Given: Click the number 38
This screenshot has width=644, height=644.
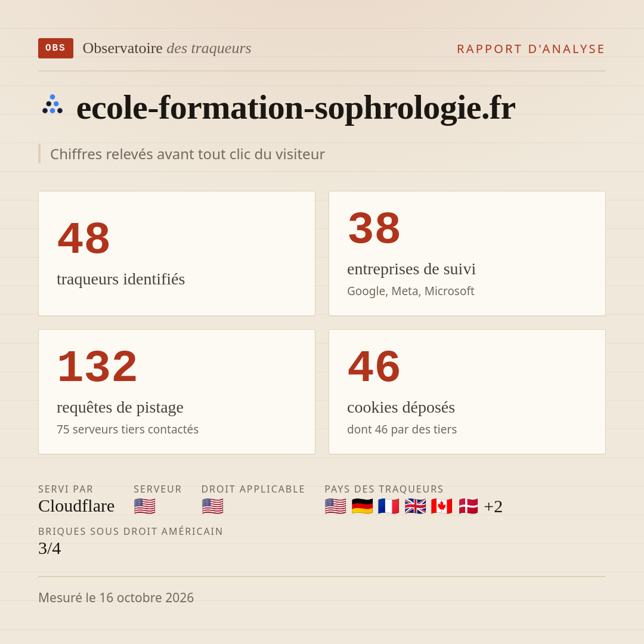Looking at the screenshot, I should click(x=374, y=228).
